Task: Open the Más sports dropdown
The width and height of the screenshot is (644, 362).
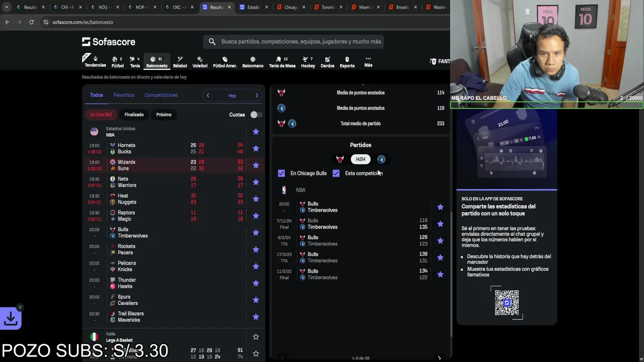Action: 368,62
